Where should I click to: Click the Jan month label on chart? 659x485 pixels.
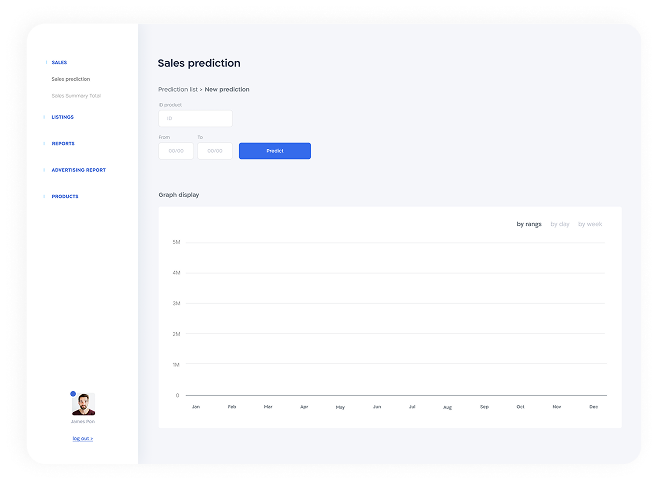coord(196,407)
